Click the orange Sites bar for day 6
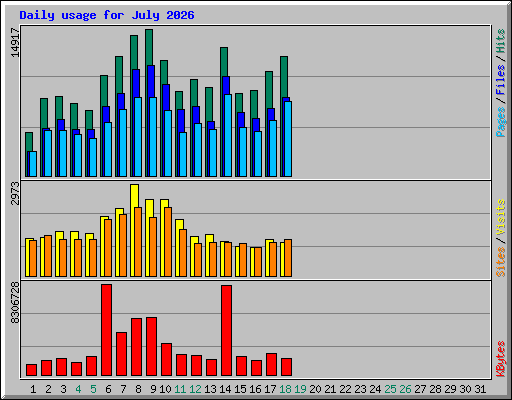This screenshot has height=400, width=512. tap(108, 248)
